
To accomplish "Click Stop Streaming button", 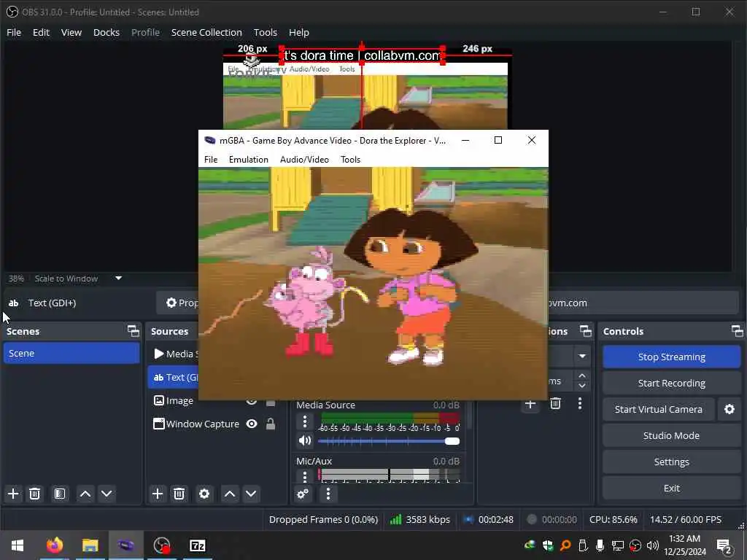I will coord(671,357).
